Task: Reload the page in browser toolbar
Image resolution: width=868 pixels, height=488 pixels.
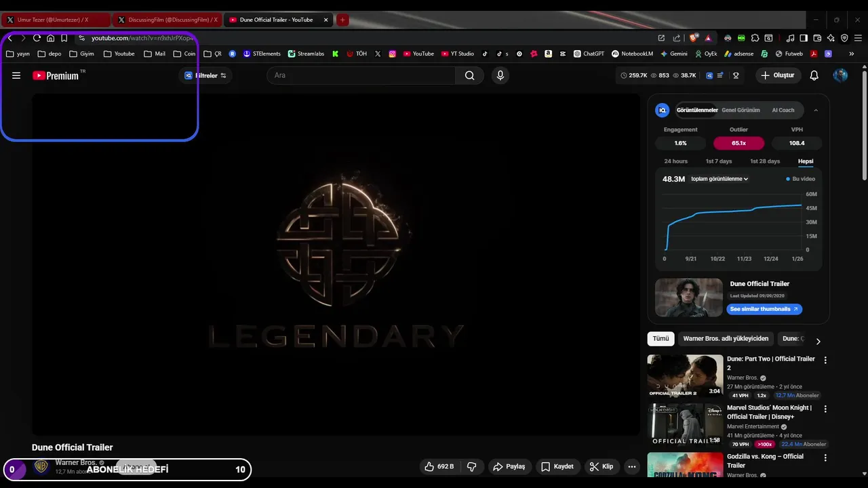Action: point(37,38)
